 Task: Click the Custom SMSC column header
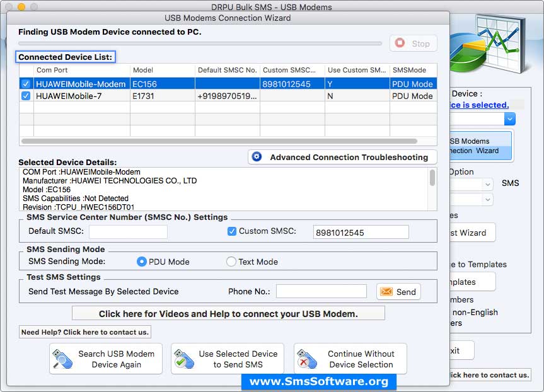pyautogui.click(x=292, y=70)
